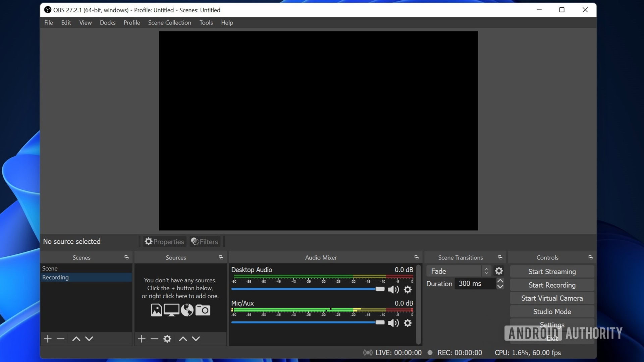Decrease transition duration with down arrow
644x362 pixels.
tap(500, 287)
